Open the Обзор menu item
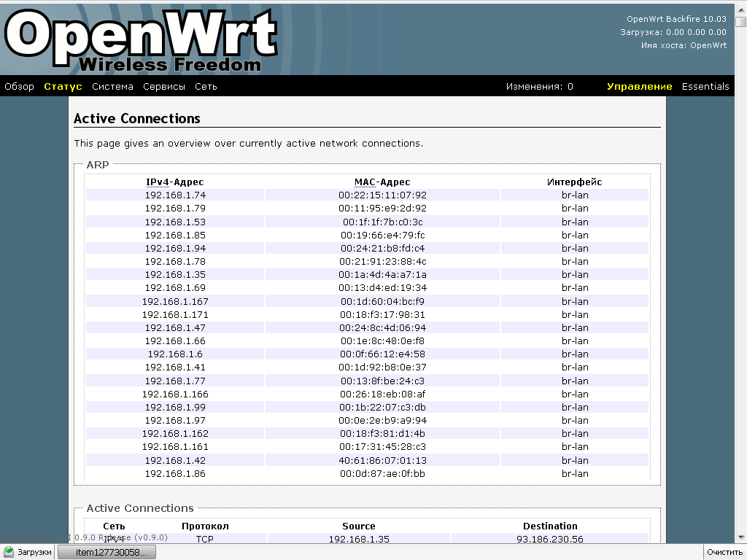747x560 pixels. (19, 87)
